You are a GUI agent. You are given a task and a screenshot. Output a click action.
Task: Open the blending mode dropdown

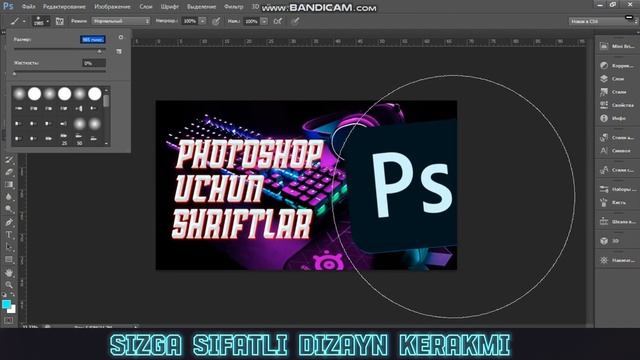coord(121,21)
